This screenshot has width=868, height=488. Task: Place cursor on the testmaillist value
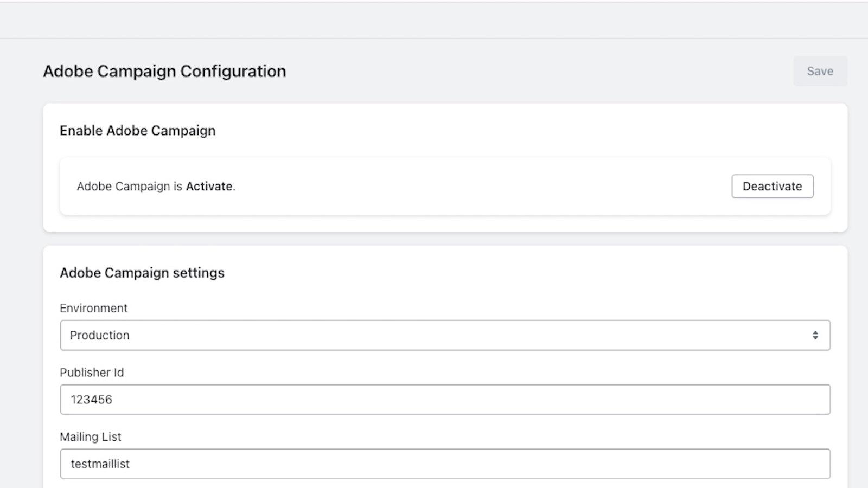point(100,464)
